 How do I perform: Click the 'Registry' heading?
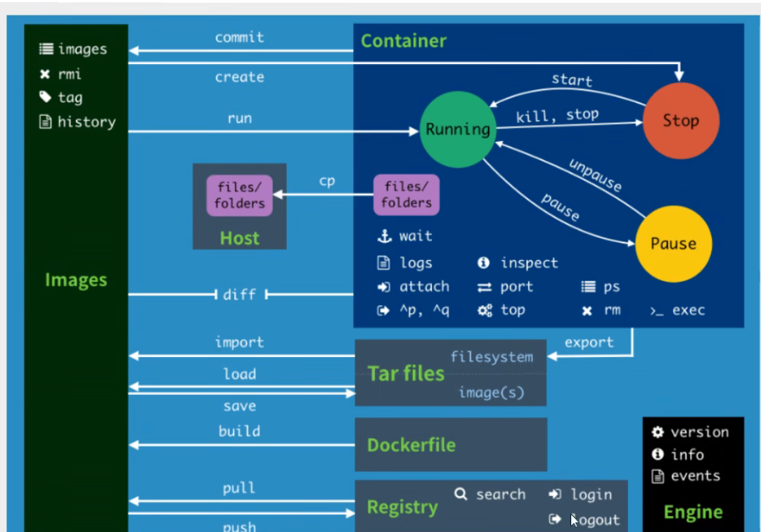point(402,507)
